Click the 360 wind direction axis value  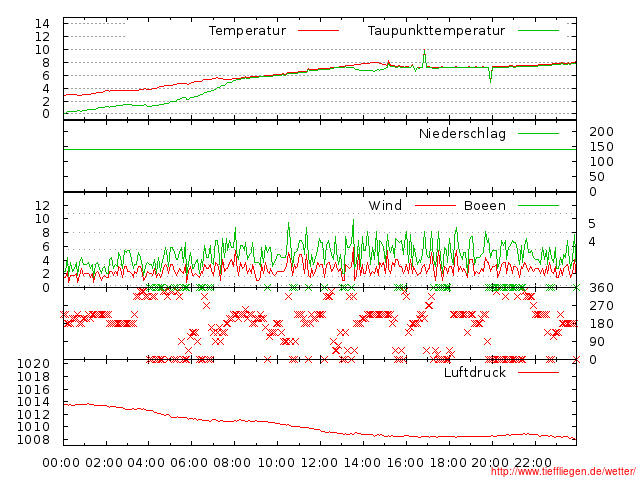pyautogui.click(x=601, y=288)
